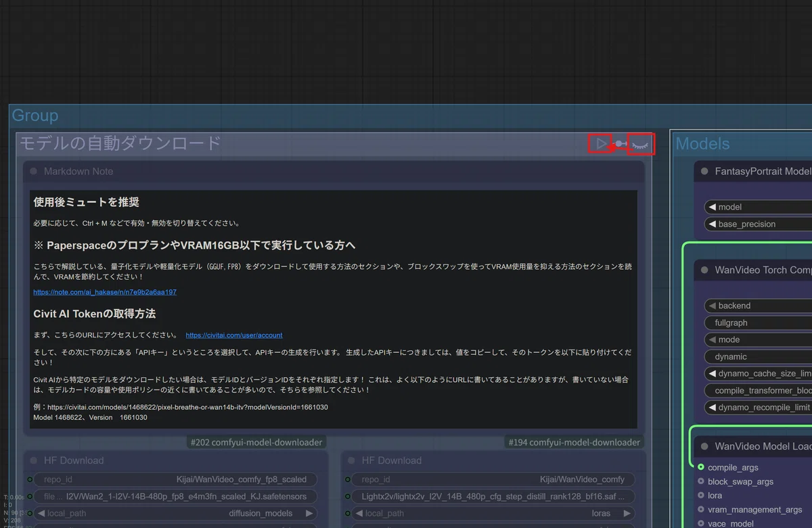Collapse the FantasyPortrait Model node dot
812x528 pixels.
pos(704,172)
